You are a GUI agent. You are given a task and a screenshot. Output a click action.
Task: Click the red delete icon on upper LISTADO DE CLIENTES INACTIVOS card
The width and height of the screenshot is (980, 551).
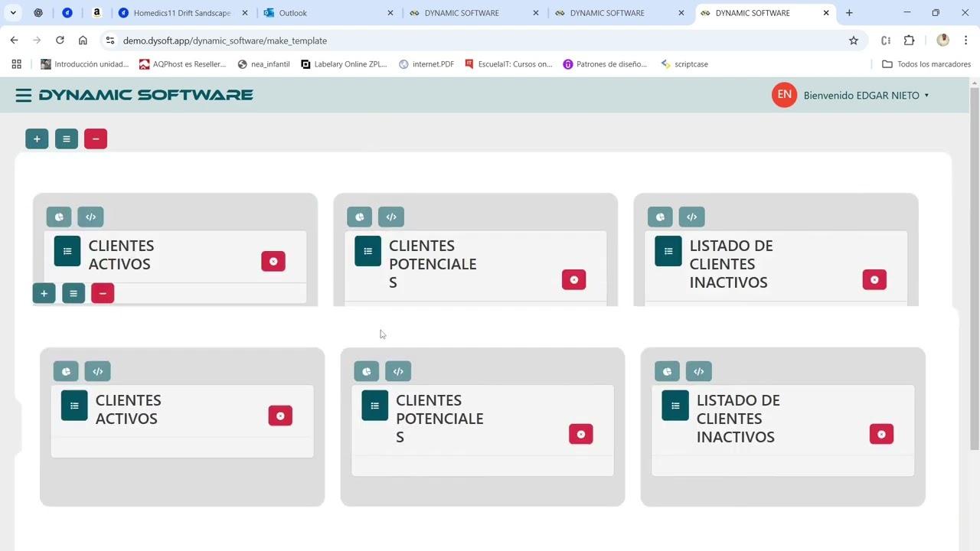874,279
